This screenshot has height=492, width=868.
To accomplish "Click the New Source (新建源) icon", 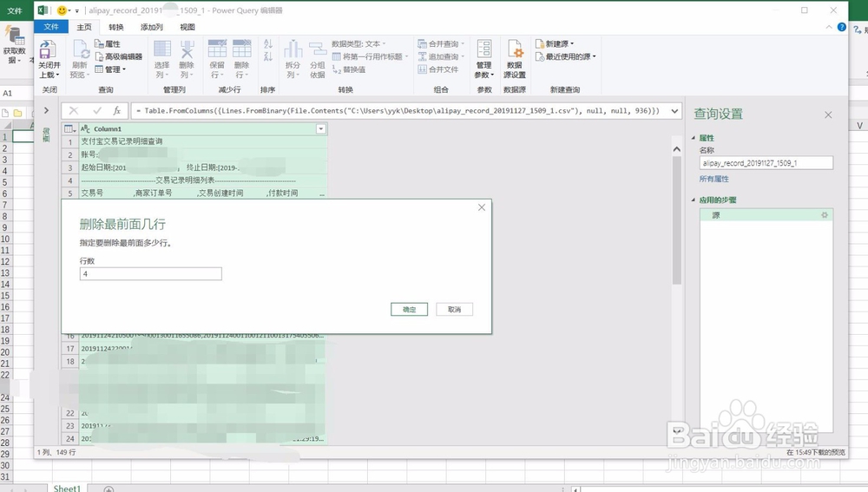I will pos(540,43).
